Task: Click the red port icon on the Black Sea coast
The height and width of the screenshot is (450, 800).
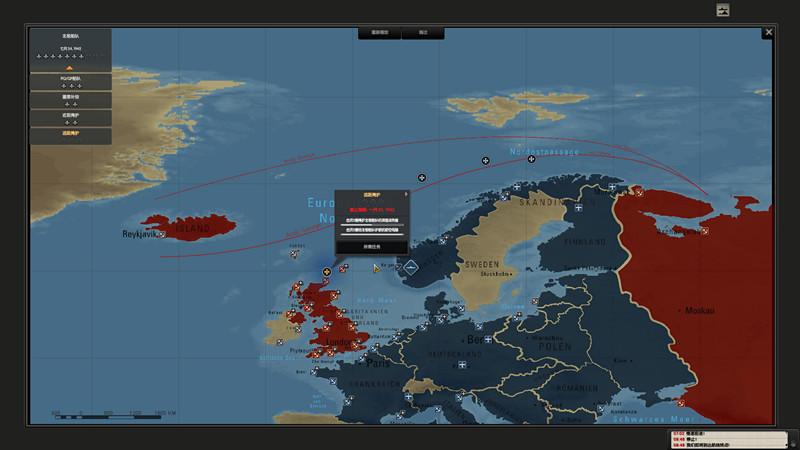Action: (681, 403)
